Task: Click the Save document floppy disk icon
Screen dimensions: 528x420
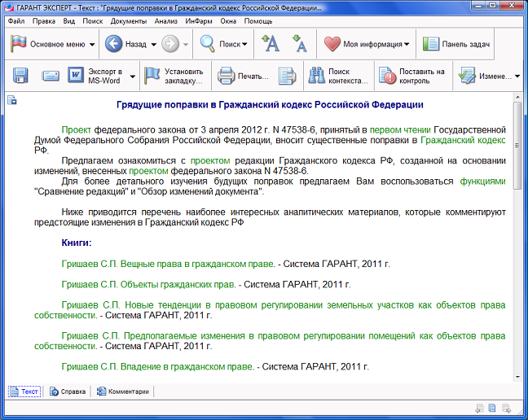Action: (x=20, y=77)
